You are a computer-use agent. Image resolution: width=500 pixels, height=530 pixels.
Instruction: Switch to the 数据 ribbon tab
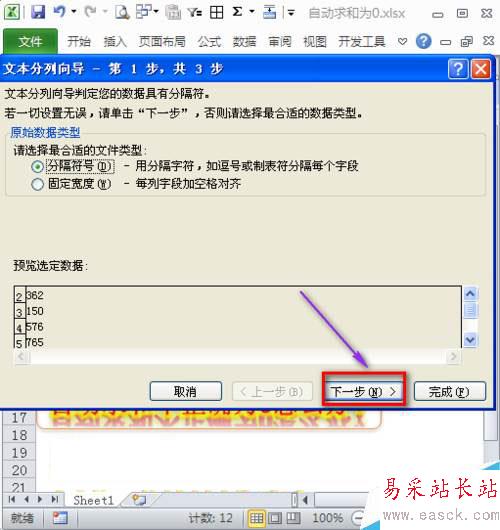(244, 42)
